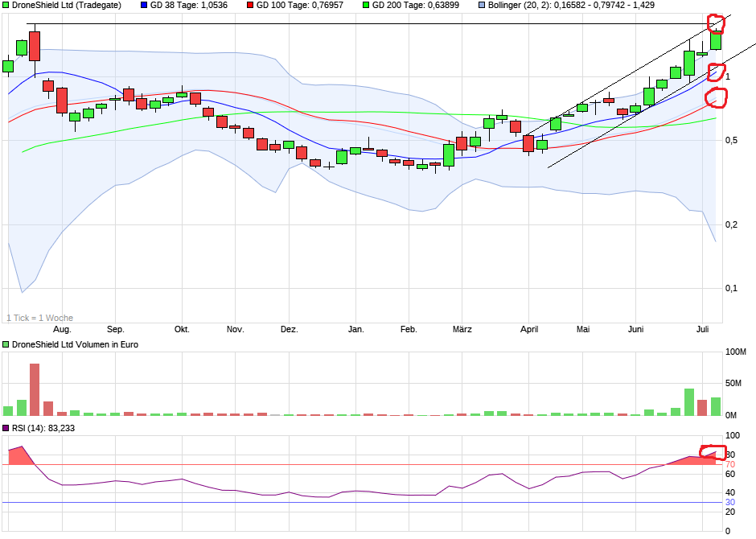This screenshot has width=756, height=539.
Task: Click the green Volumen in Euro swatch
Action: point(6,344)
